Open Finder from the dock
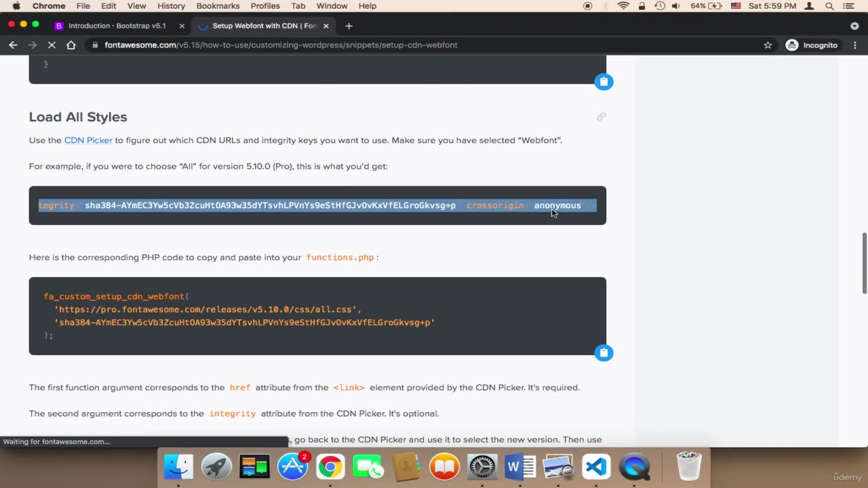This screenshot has width=868, height=488. (179, 467)
